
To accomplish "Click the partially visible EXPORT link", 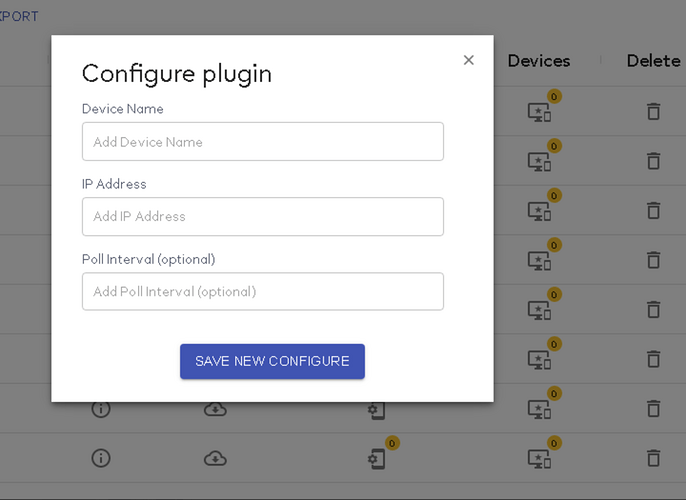I will pos(19,16).
